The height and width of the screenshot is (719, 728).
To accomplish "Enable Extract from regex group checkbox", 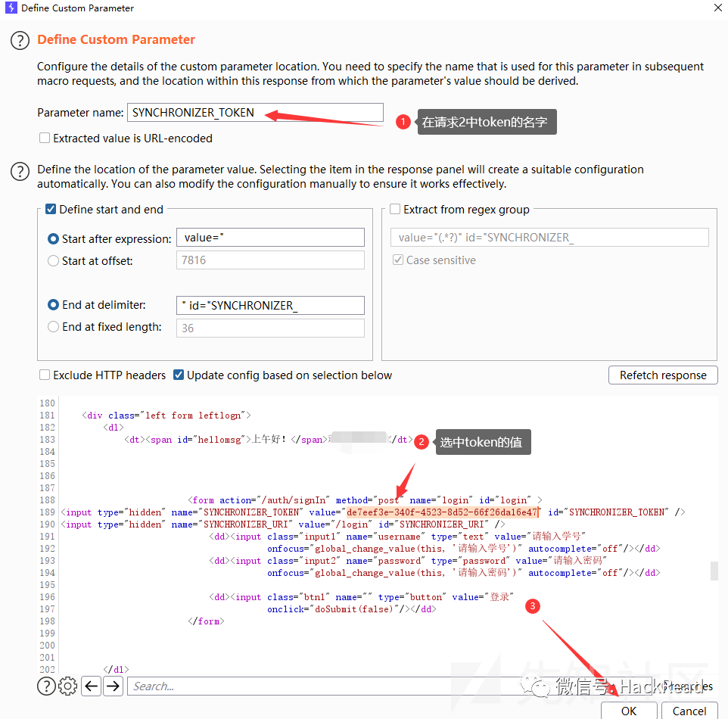I will pos(395,209).
